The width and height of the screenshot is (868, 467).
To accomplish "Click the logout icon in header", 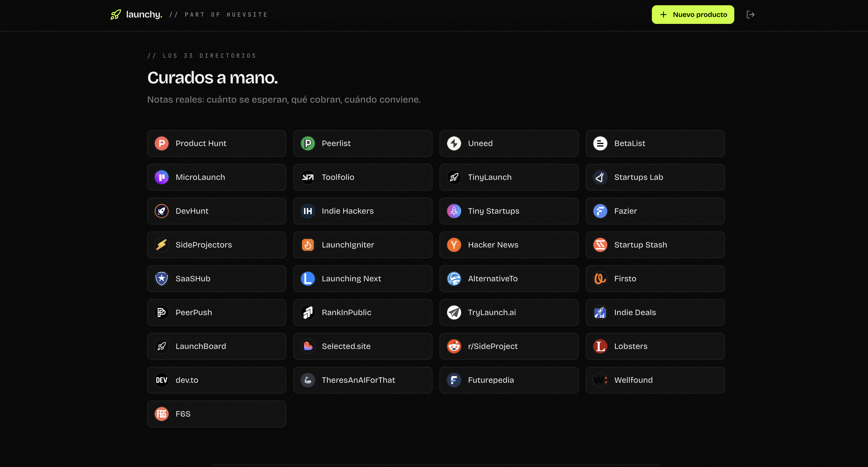I will [750, 15].
